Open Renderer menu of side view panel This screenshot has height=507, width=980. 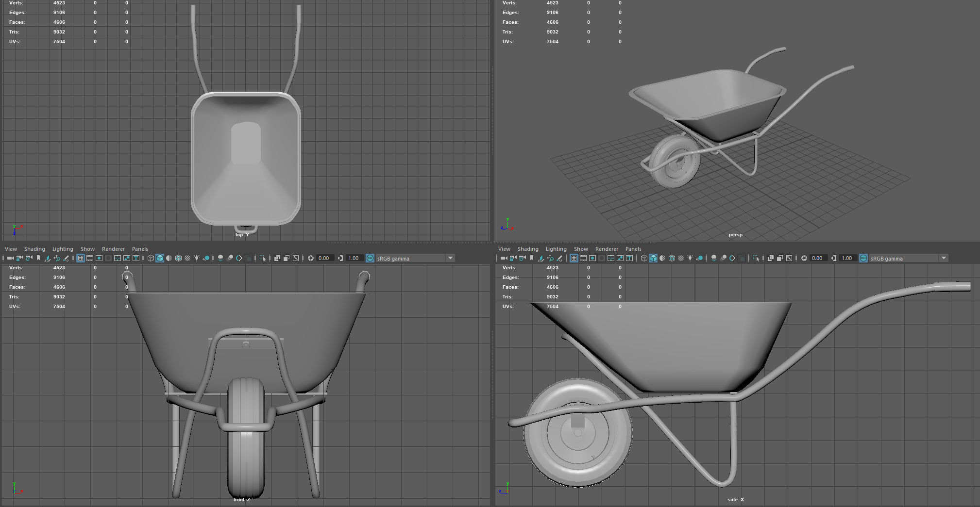607,249
